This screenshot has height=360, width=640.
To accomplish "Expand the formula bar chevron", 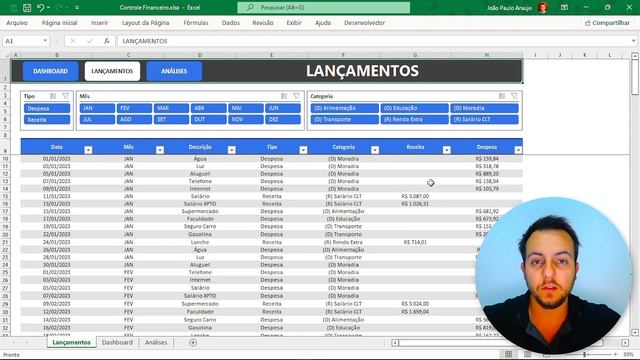I will click(x=633, y=41).
